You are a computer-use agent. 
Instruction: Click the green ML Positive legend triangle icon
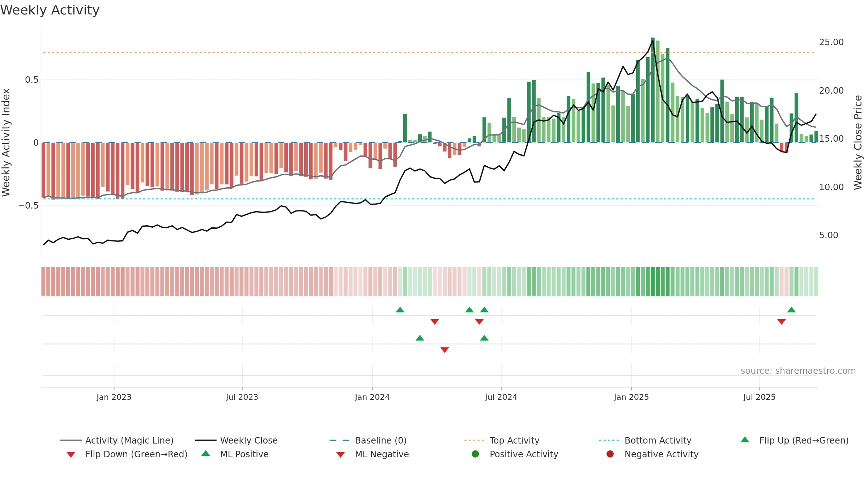point(206,453)
